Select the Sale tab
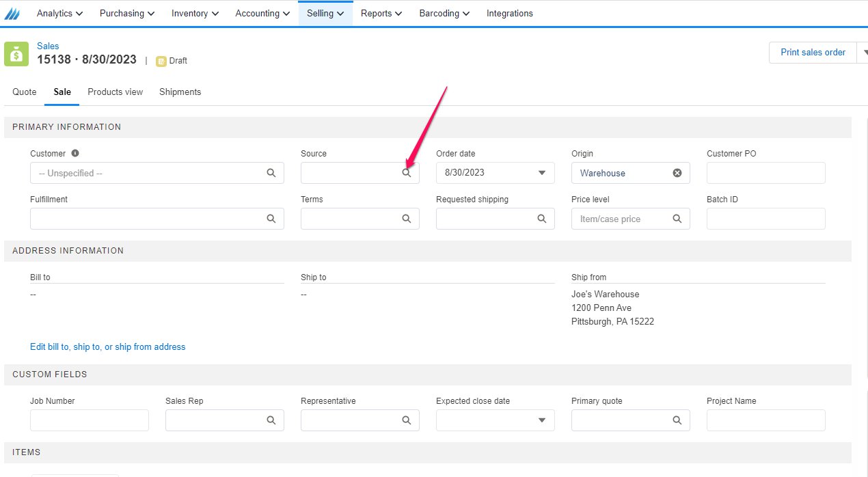868x477 pixels. coord(62,92)
